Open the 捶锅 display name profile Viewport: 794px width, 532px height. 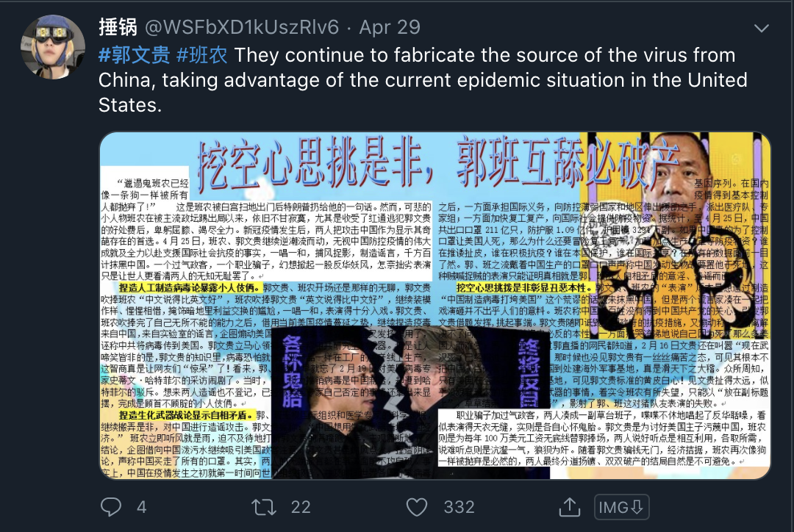click(x=118, y=27)
